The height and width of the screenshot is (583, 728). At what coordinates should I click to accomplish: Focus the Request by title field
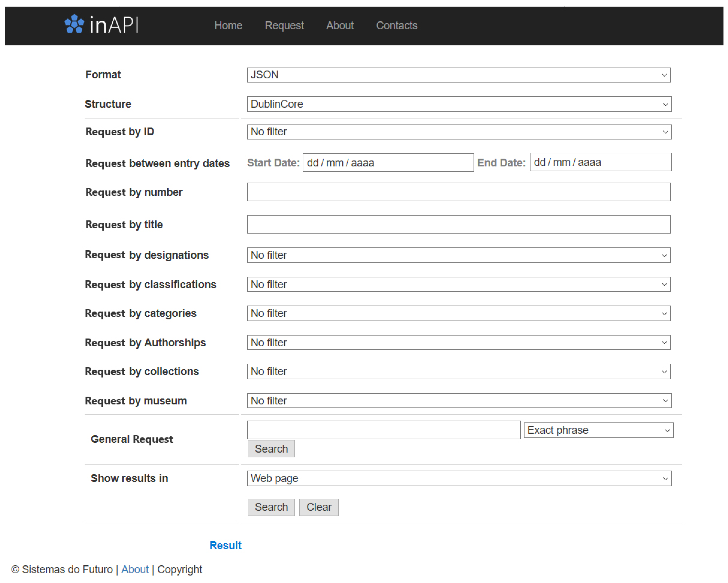(458, 224)
